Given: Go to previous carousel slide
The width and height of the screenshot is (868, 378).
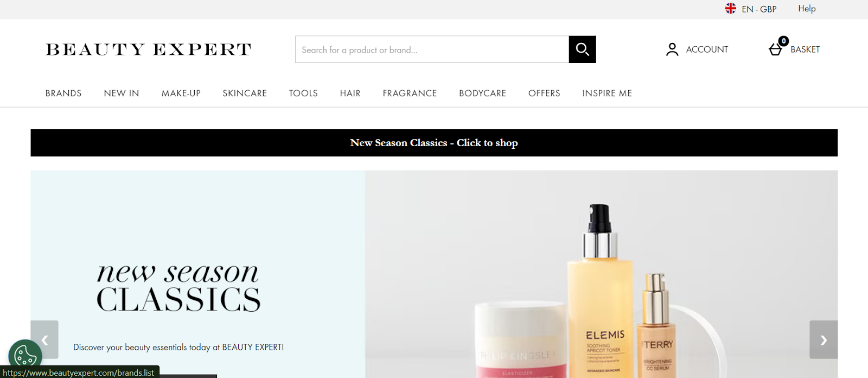Looking at the screenshot, I should pyautogui.click(x=44, y=339).
